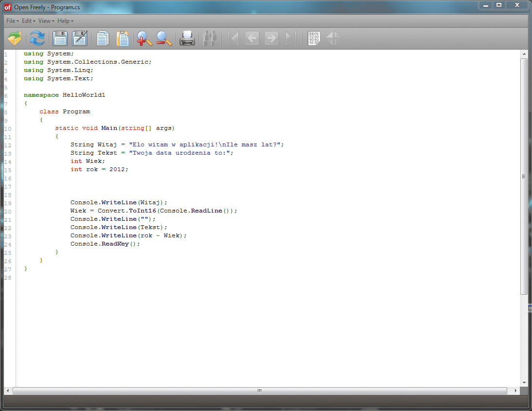Click the Save As floppy-with-pencil icon
The image size is (532, 411).
[x=79, y=38]
